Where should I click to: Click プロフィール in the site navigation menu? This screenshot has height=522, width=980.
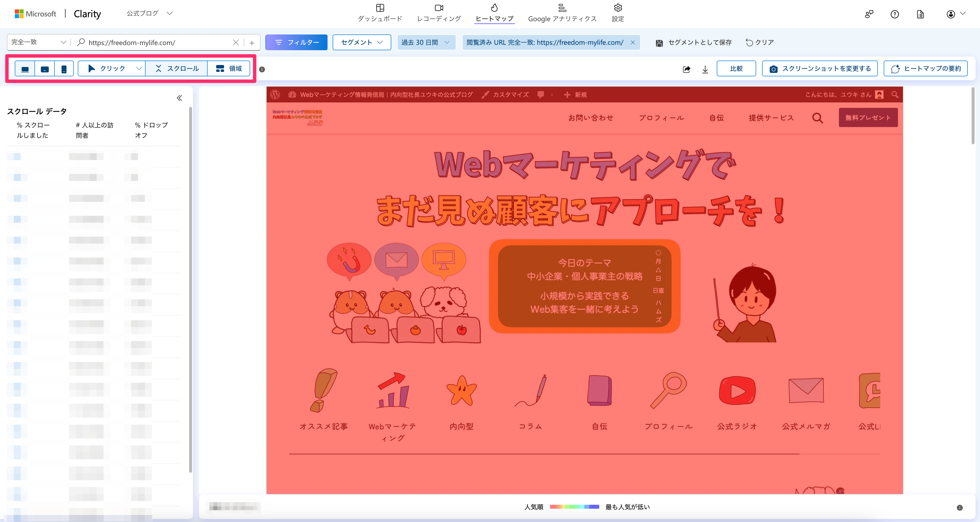[662, 117]
